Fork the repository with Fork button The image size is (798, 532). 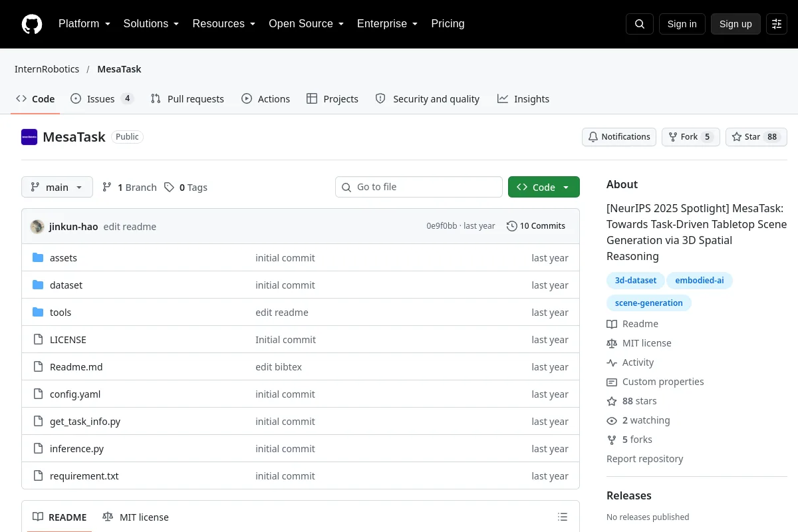[690, 137]
